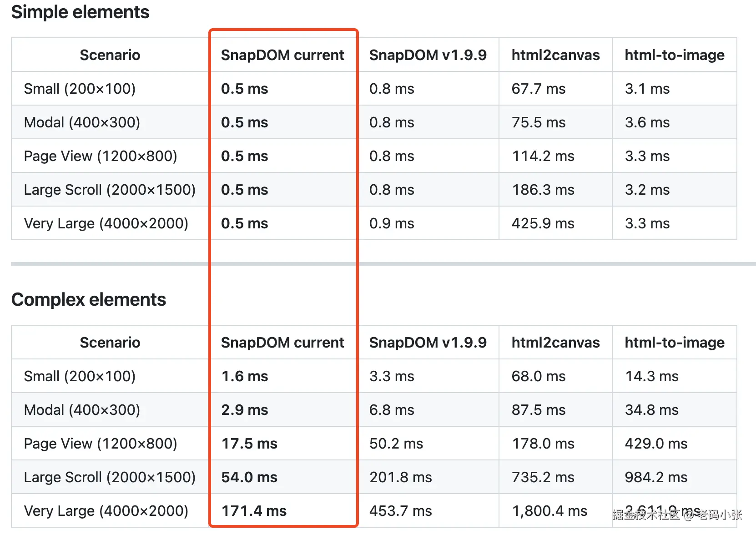Screen dimensions: 756x535
Task: Click the watermark text at bottom right
Action: point(677,515)
